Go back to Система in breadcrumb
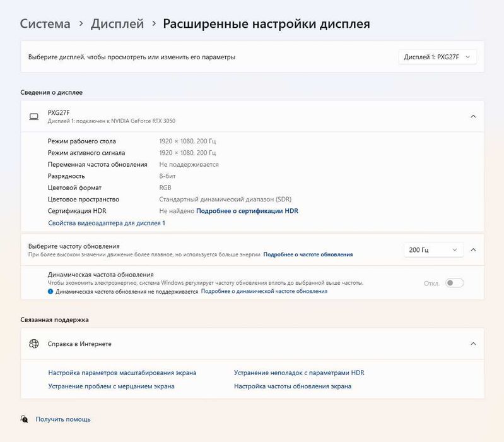Screen dimensions: 504x442 (45, 24)
